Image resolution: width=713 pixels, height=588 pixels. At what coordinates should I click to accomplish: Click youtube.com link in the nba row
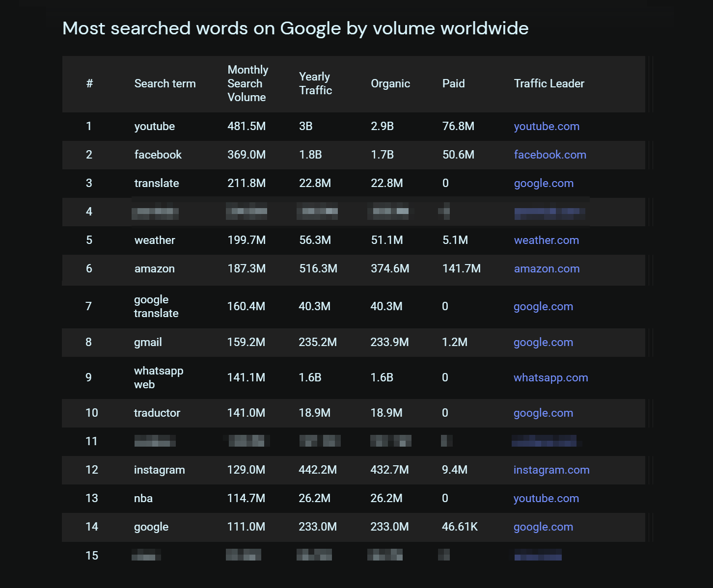pos(546,498)
